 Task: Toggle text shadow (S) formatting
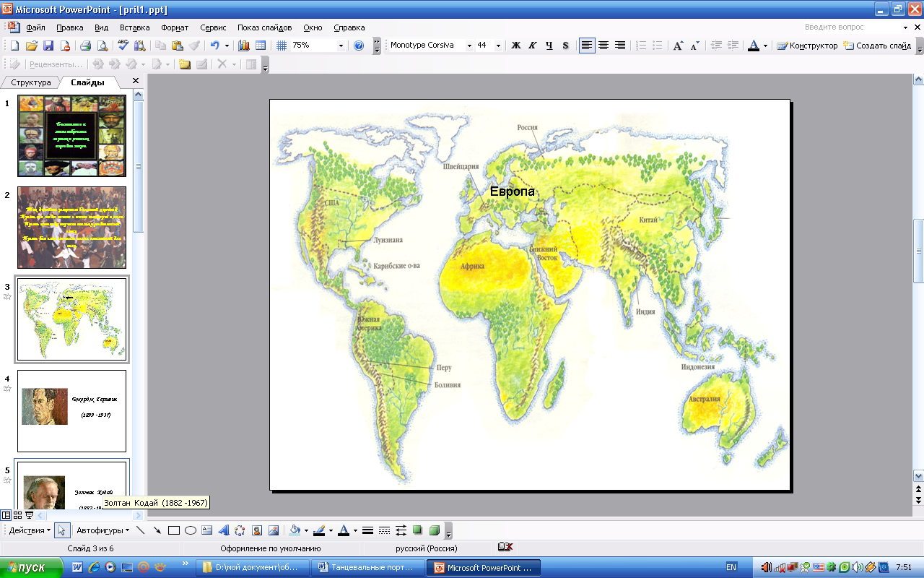(565, 46)
